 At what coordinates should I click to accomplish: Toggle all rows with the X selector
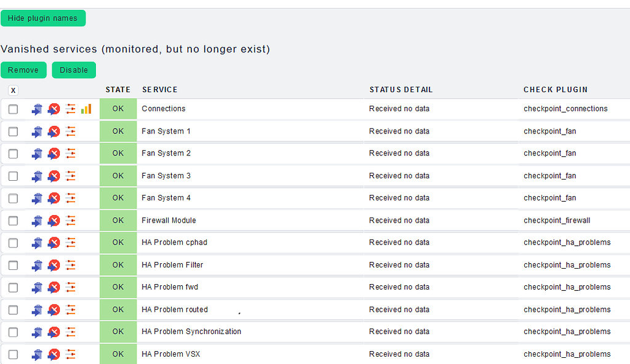click(x=13, y=90)
